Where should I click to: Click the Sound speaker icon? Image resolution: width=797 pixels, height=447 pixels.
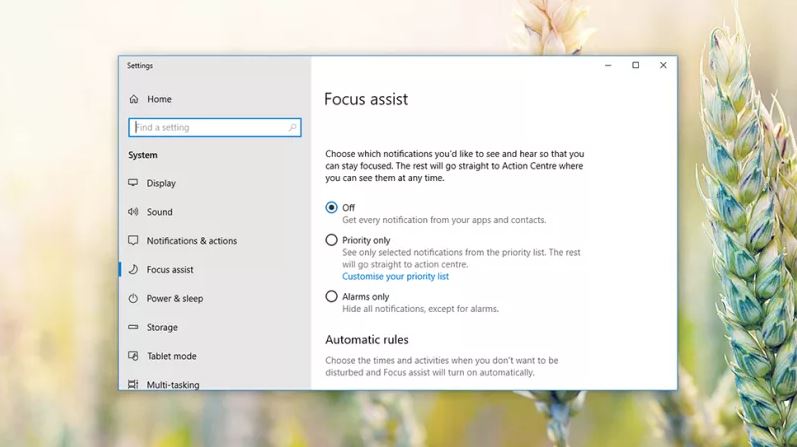tap(133, 212)
